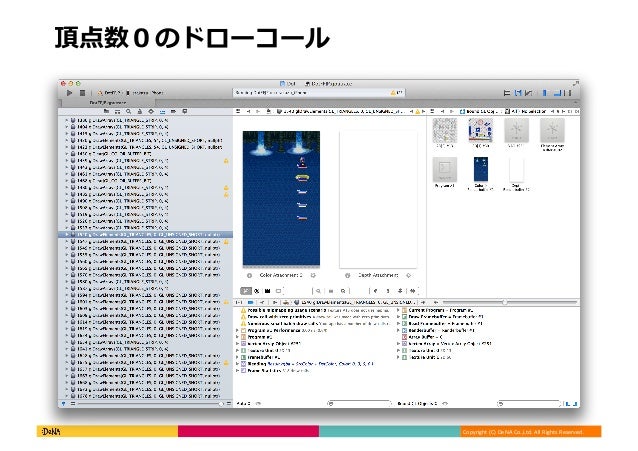
Task: Go forward in main editor jump bar history
Action: [258, 111]
